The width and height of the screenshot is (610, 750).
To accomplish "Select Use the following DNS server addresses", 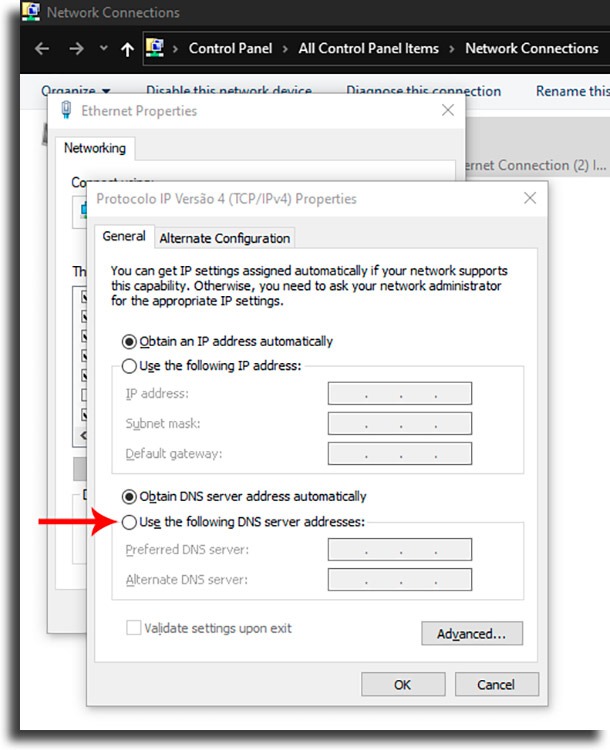I will click(x=243, y=522).
